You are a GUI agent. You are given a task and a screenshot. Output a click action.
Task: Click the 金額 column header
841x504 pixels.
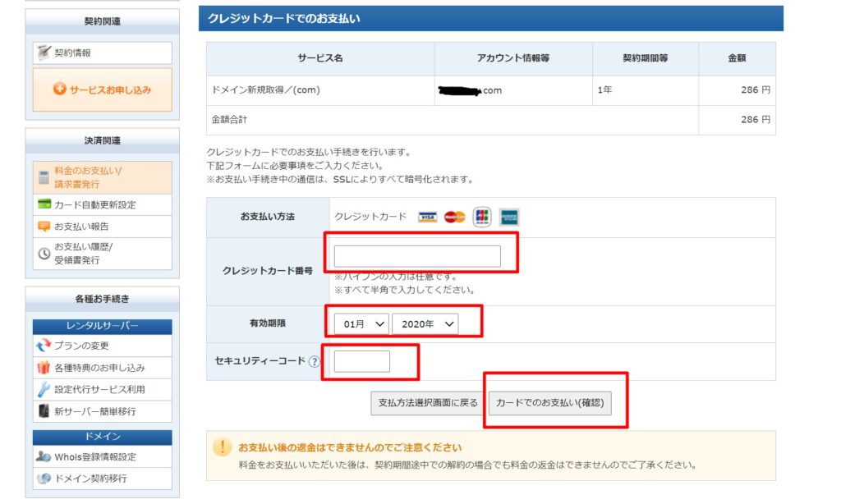pos(737,58)
